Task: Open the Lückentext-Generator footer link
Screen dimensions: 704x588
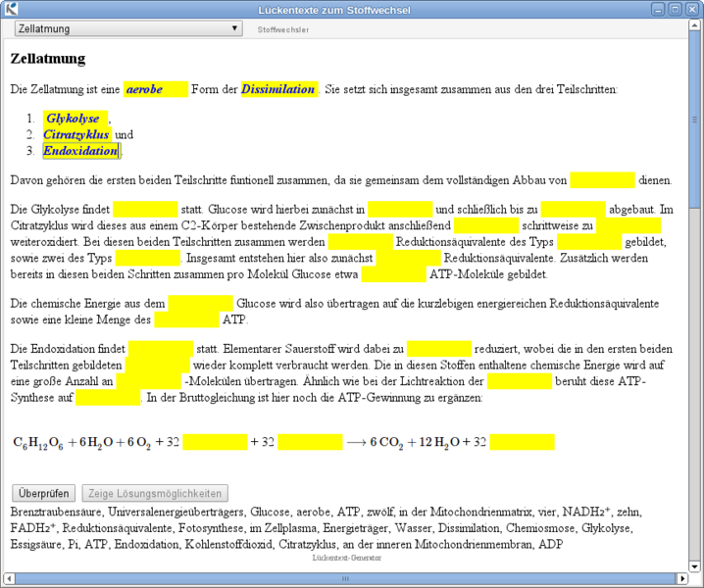Action: [x=347, y=558]
